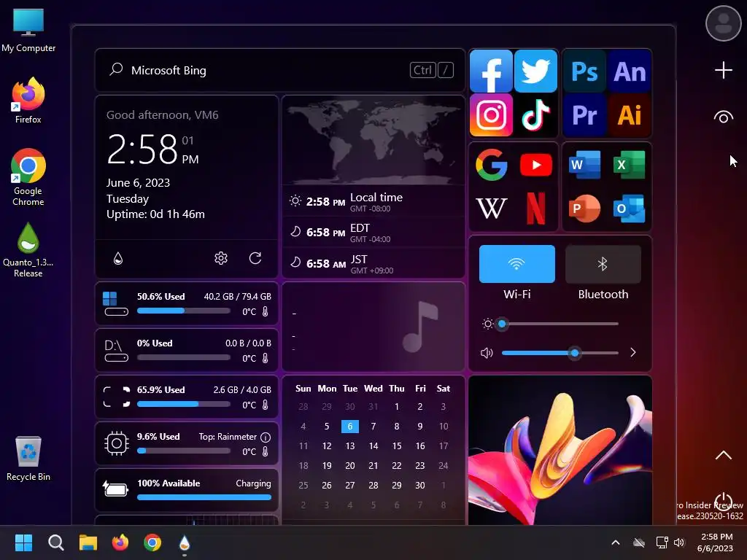Open File Explorer from the taskbar

[x=88, y=542]
